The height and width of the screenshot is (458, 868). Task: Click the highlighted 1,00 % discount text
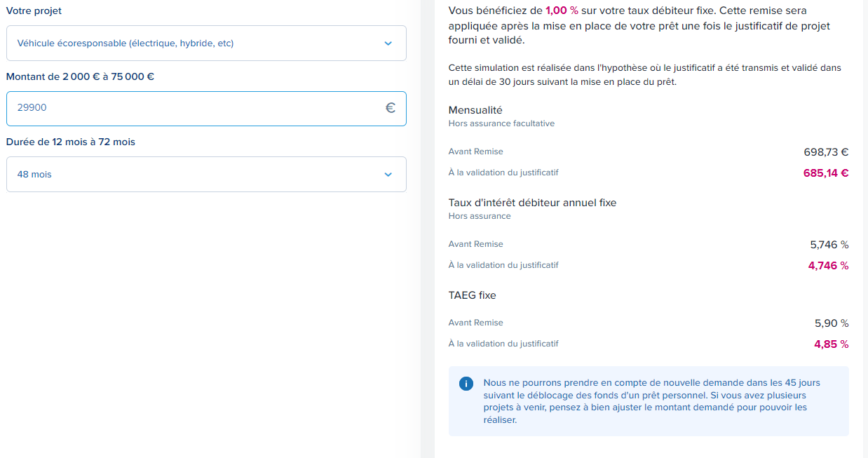(x=562, y=11)
